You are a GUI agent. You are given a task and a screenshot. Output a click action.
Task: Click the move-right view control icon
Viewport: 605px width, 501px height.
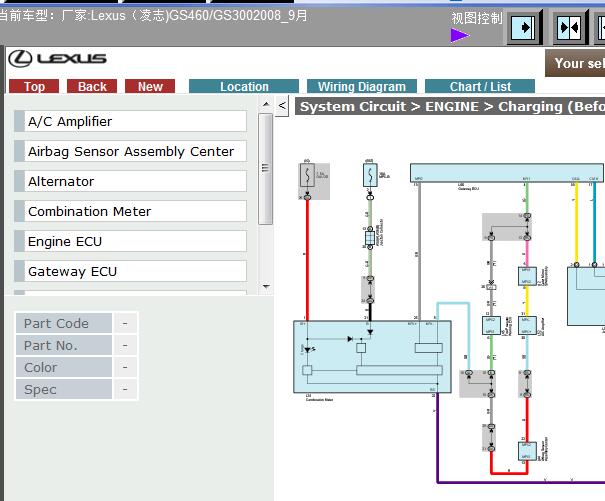click(524, 28)
